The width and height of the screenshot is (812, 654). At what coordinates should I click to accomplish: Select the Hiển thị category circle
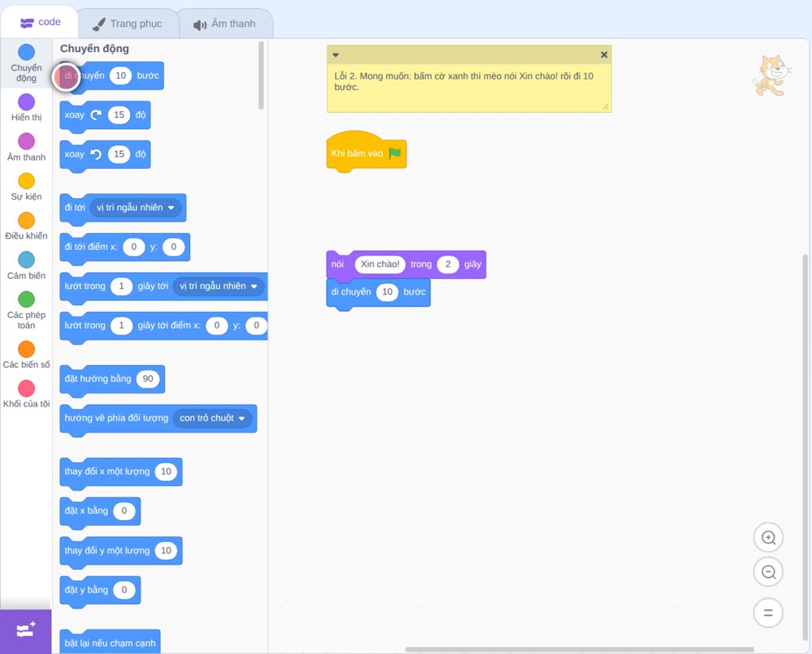27,102
